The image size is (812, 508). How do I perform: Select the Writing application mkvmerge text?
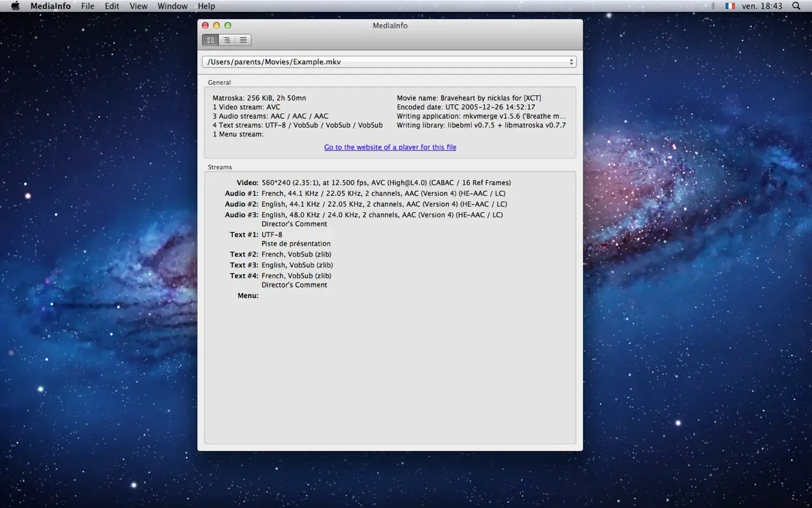481,116
